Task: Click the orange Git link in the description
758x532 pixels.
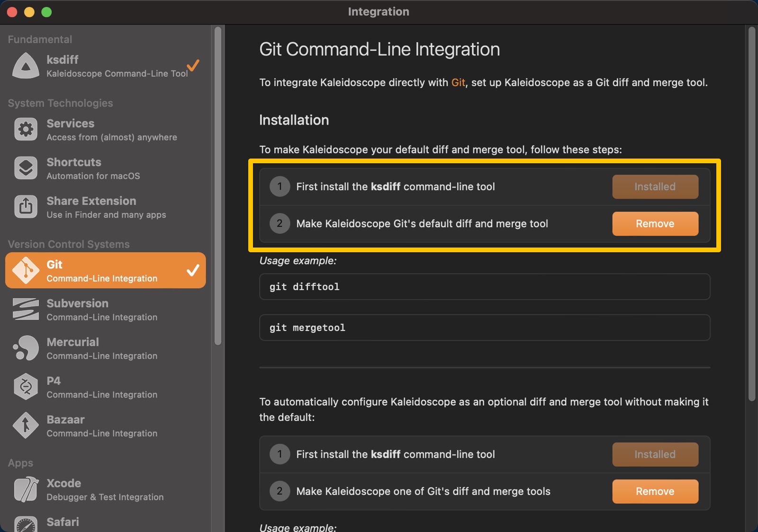Action: coord(458,82)
